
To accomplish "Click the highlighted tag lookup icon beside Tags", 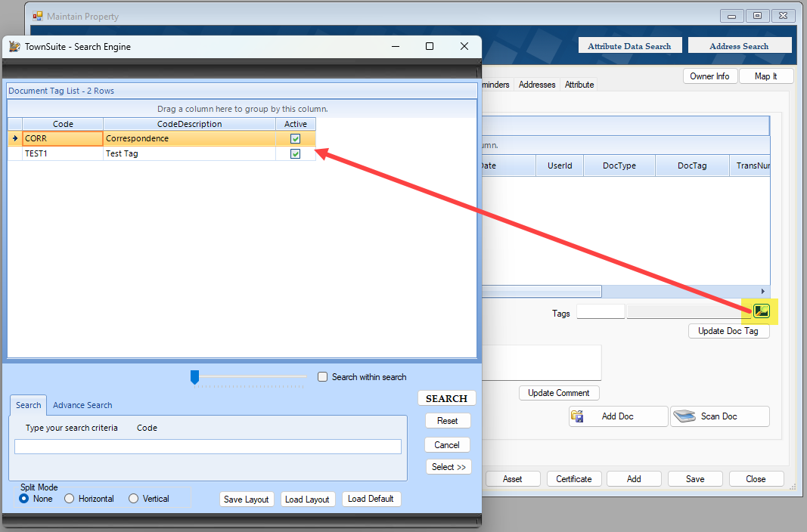I will click(x=759, y=311).
